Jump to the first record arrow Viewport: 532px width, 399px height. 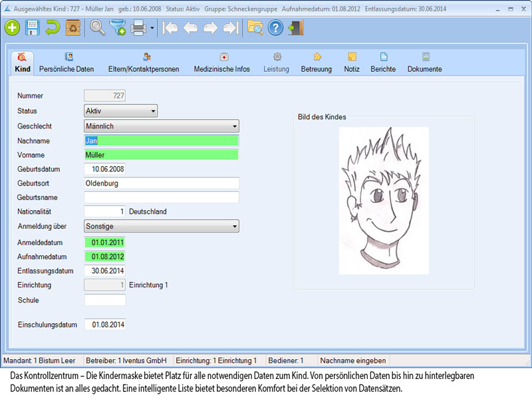click(170, 28)
